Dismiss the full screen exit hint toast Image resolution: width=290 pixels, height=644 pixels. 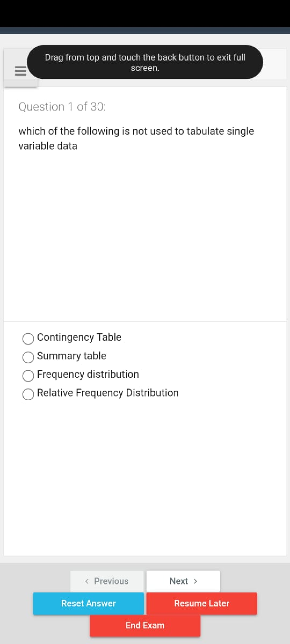[145, 62]
